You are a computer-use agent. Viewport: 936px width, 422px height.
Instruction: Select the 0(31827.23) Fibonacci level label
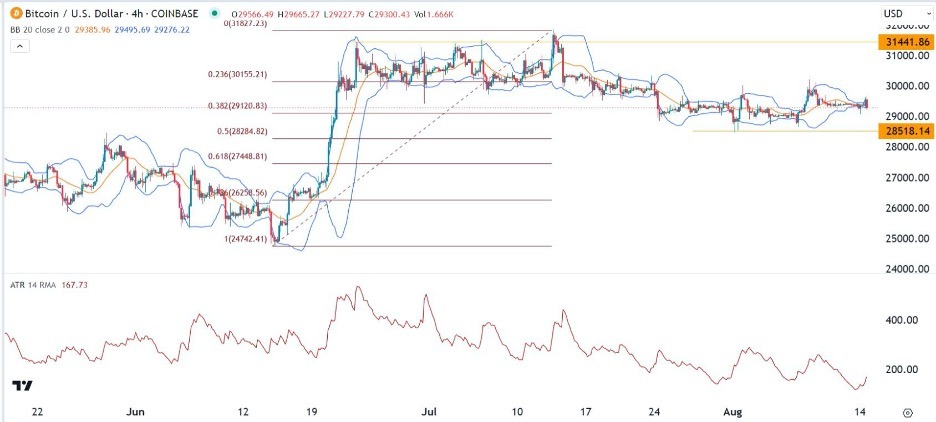tap(247, 23)
